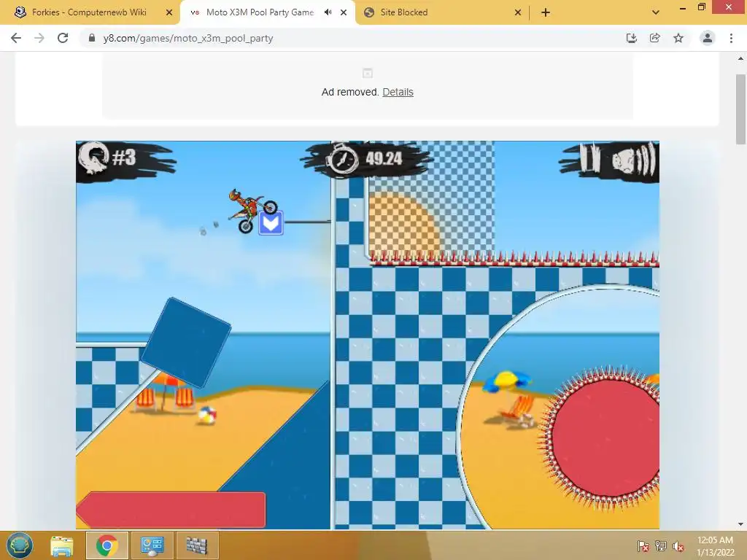Click the scrollbar down arrow
Image resolution: width=747 pixels, height=560 pixels.
(740, 524)
